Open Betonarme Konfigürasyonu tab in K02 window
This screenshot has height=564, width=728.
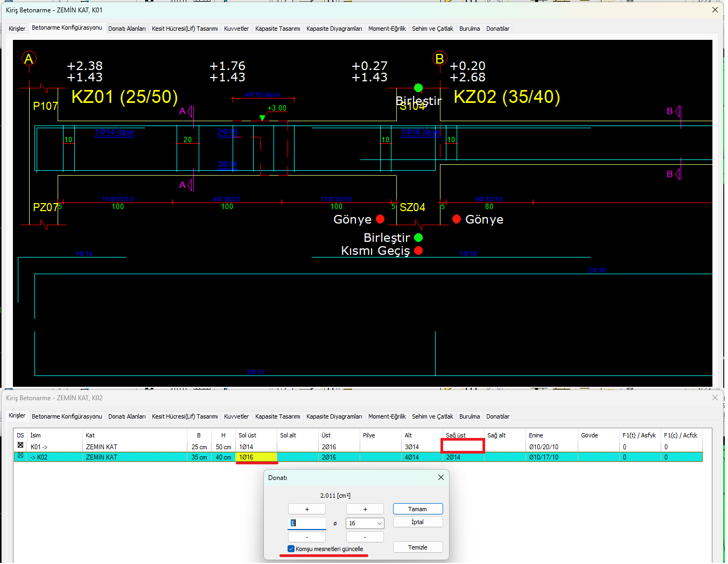pos(67,416)
